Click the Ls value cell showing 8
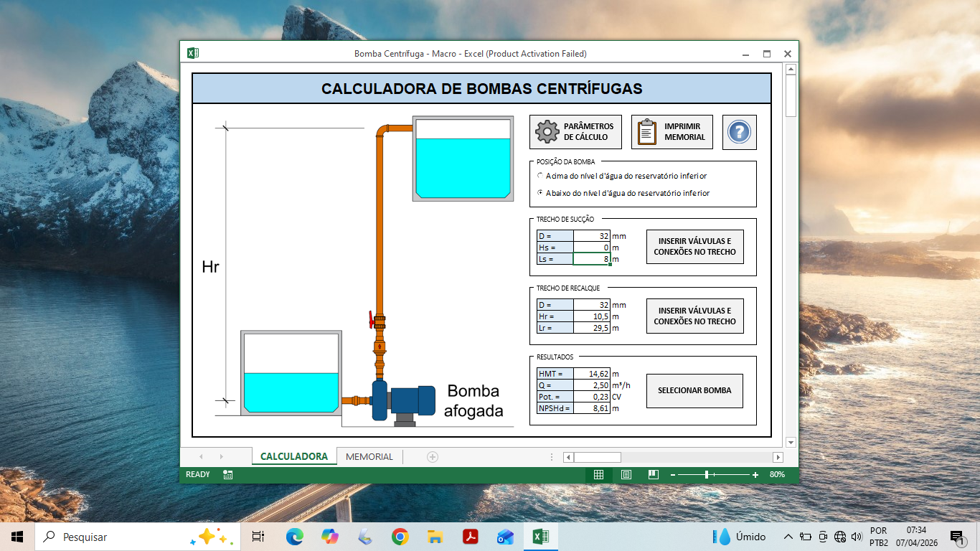The image size is (980, 551). point(592,259)
